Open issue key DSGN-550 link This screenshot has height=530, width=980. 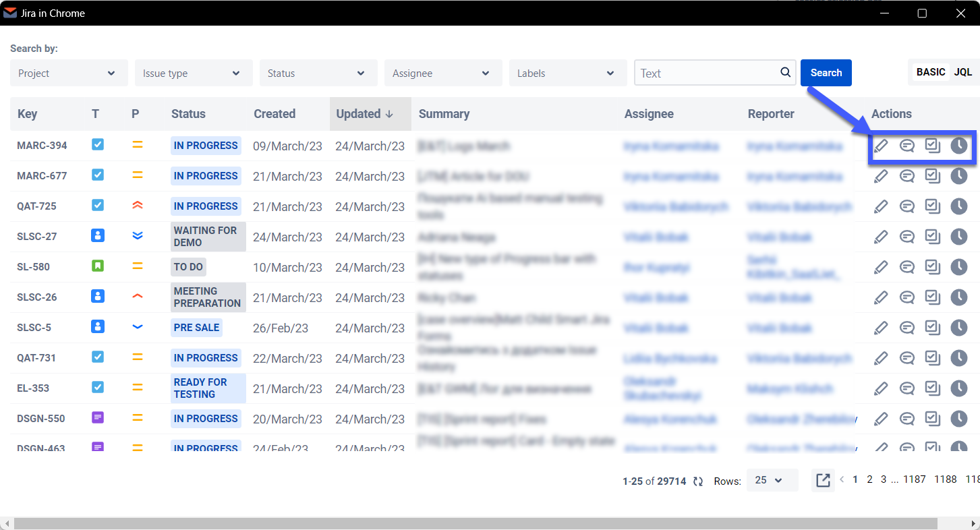(x=41, y=419)
